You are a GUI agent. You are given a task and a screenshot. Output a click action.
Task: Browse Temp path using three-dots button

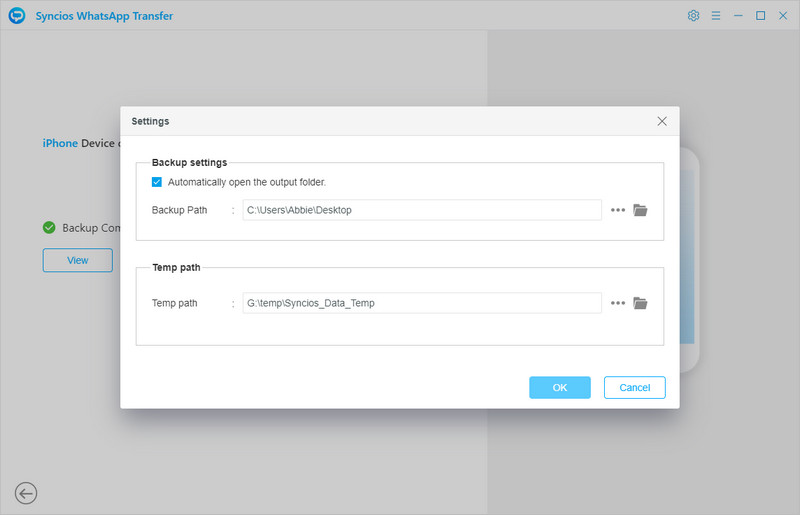click(x=618, y=303)
